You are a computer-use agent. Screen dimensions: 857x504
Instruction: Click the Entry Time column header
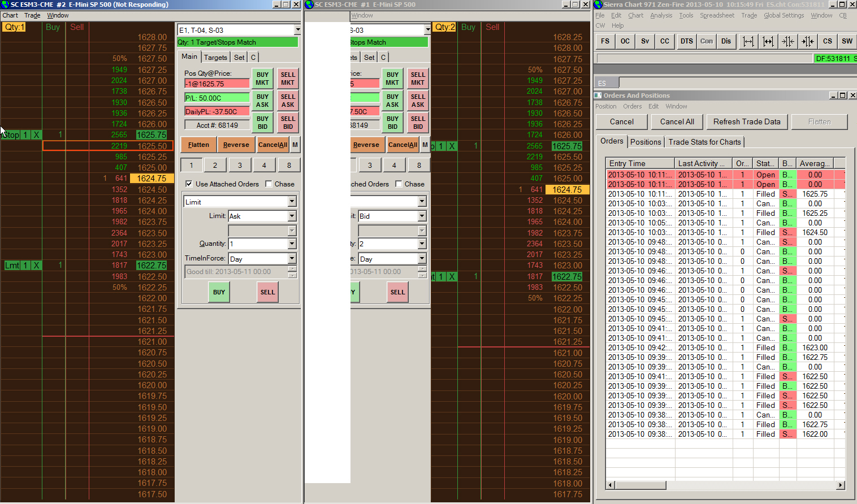[640, 163]
